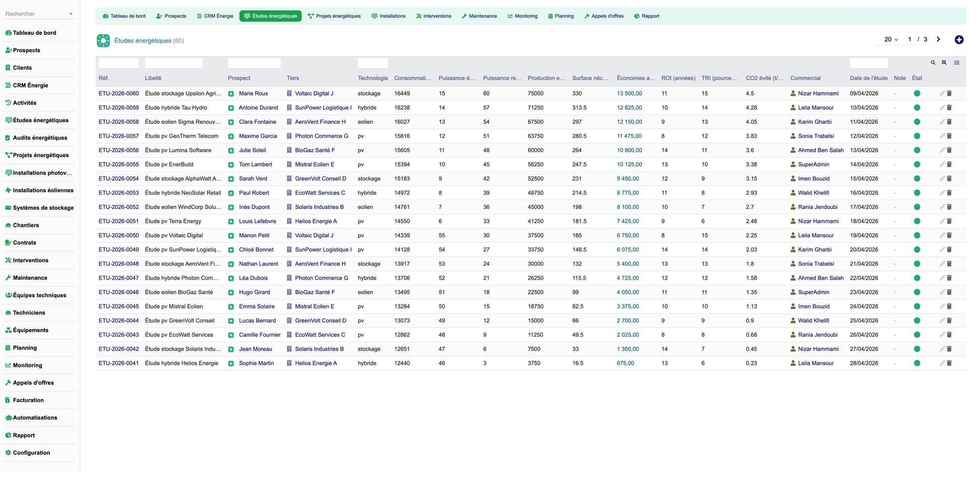This screenshot has width=980, height=480.
Task: Open Facturation in the sidebar
Action: (28, 401)
